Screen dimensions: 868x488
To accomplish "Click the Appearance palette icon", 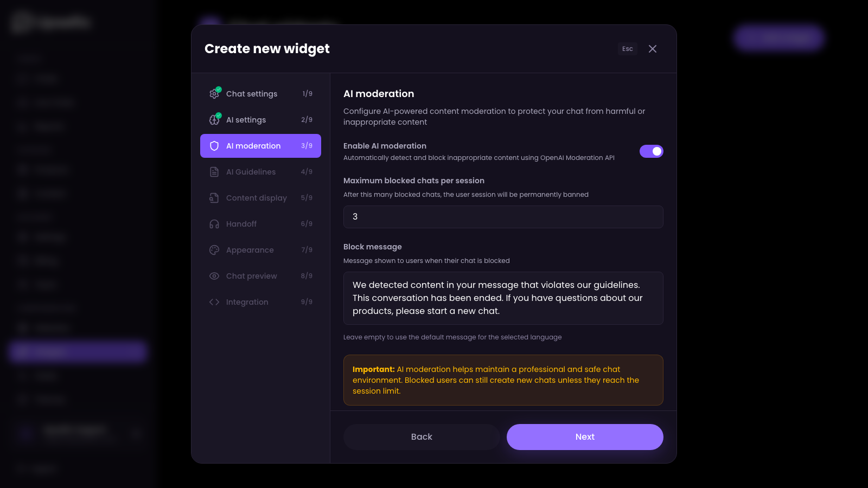I will coord(214,249).
